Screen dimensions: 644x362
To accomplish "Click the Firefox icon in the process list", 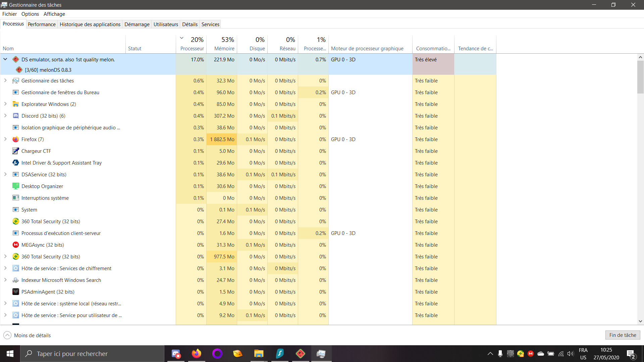I will [16, 139].
